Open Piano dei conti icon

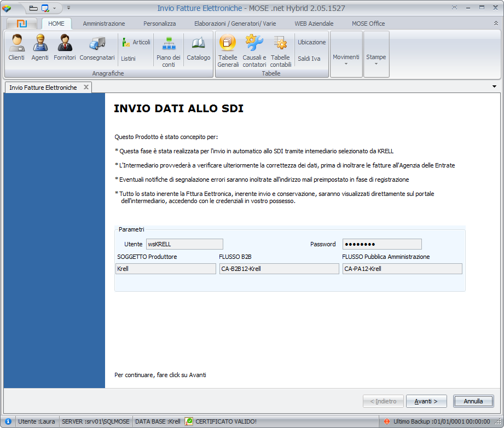(169, 51)
